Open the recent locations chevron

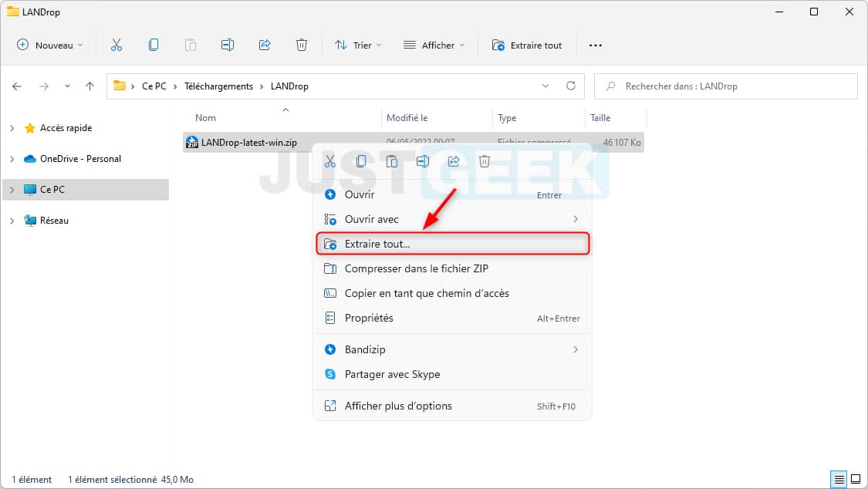(67, 86)
